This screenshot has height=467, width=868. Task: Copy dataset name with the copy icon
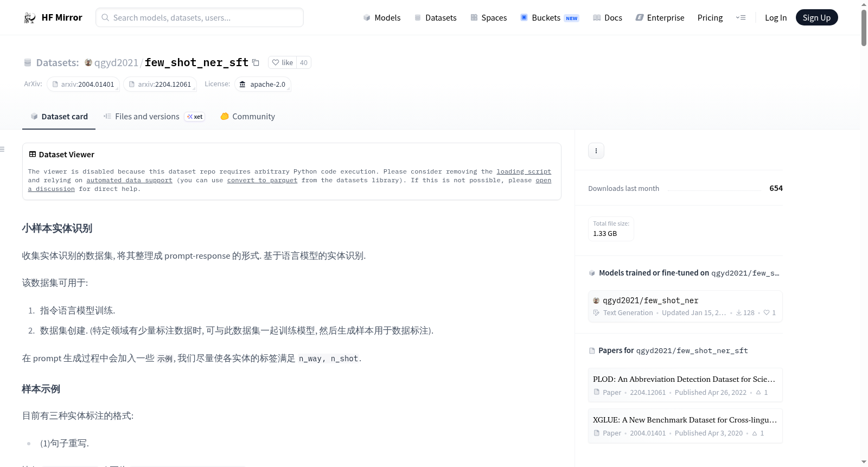tap(256, 62)
